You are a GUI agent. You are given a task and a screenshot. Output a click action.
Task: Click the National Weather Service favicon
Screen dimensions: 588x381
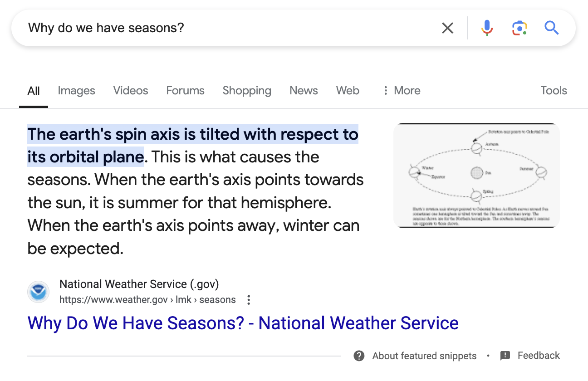pyautogui.click(x=38, y=292)
